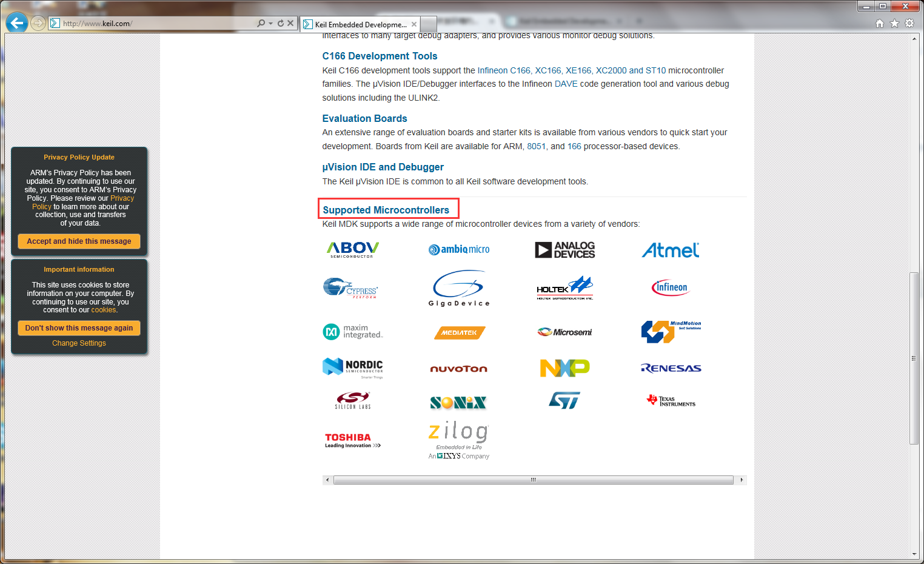Open the MindMotion logo
This screenshot has height=564, width=924.
coord(671,332)
